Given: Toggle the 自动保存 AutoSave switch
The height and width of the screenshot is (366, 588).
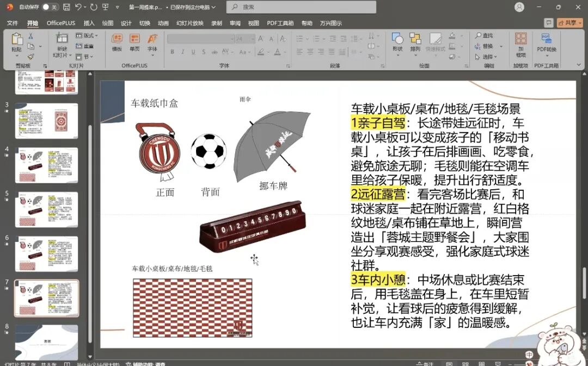Looking at the screenshot, I should 50,7.
